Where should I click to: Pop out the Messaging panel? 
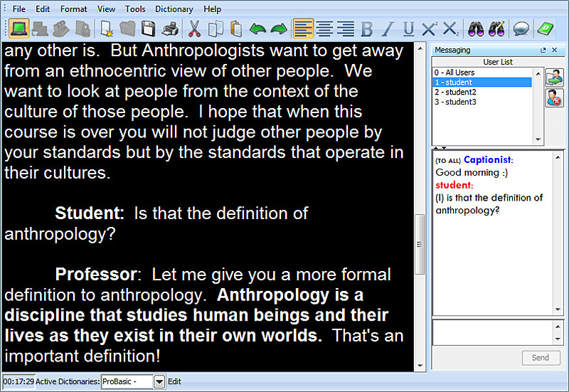543,51
